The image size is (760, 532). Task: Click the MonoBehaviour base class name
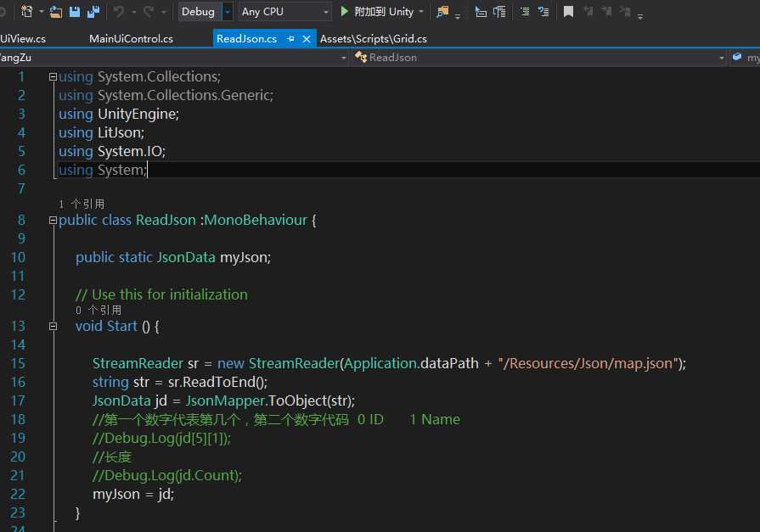click(256, 220)
